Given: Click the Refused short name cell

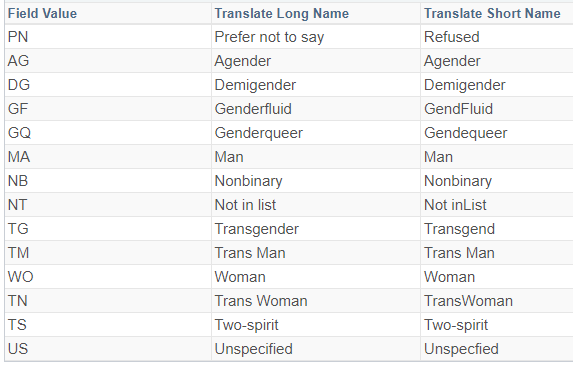Looking at the screenshot, I should tap(497, 37).
